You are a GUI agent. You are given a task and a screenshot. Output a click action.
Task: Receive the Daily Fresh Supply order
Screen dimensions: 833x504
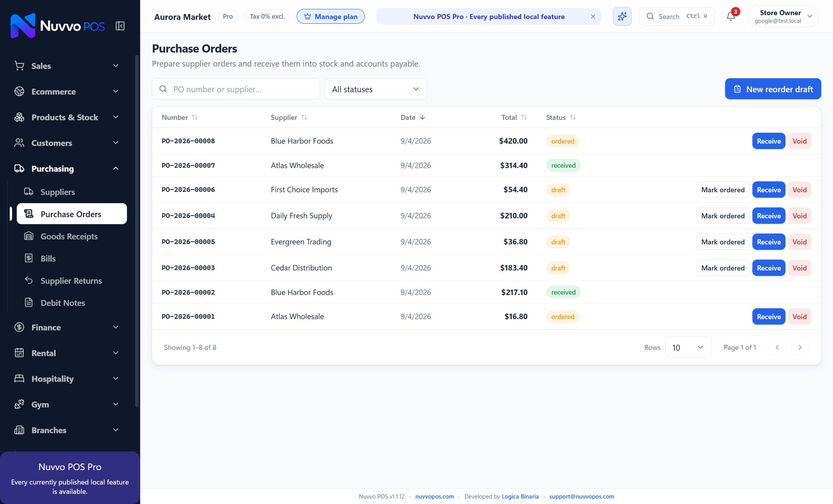(x=768, y=216)
